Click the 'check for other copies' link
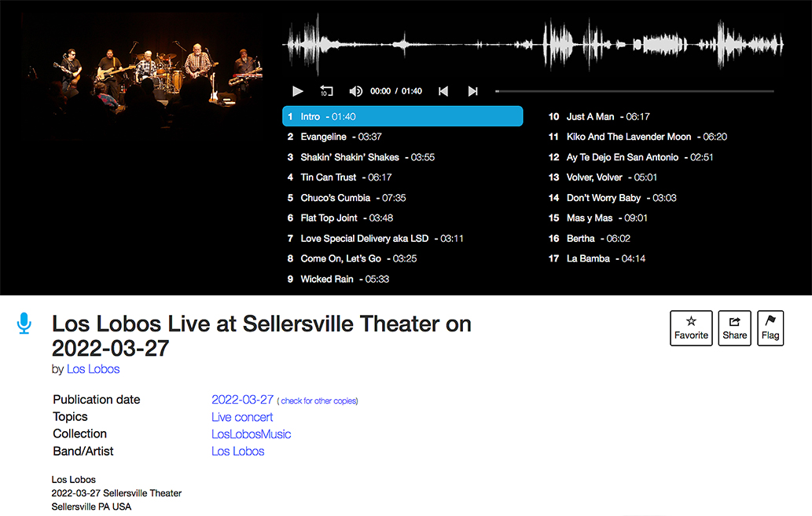Viewport: 812px width, 516px height. pyautogui.click(x=319, y=401)
